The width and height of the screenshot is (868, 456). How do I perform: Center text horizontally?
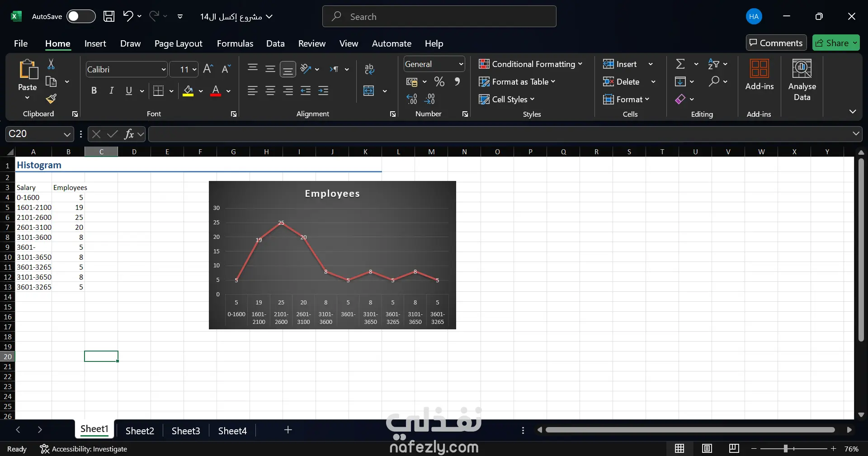pos(270,91)
